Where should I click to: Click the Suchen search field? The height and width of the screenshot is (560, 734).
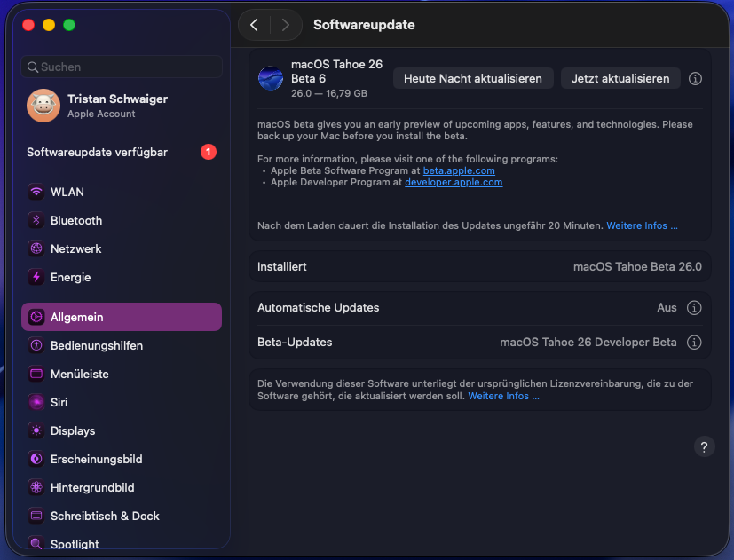click(122, 67)
